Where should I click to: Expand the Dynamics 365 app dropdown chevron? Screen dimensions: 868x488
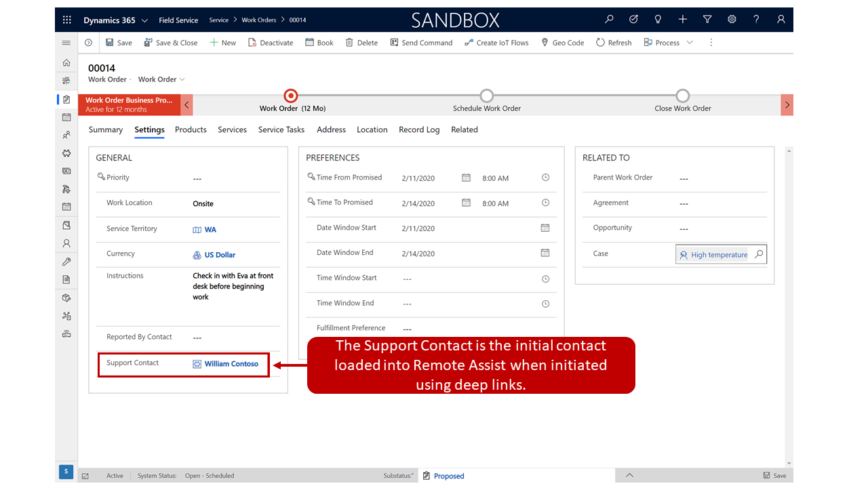tap(144, 20)
